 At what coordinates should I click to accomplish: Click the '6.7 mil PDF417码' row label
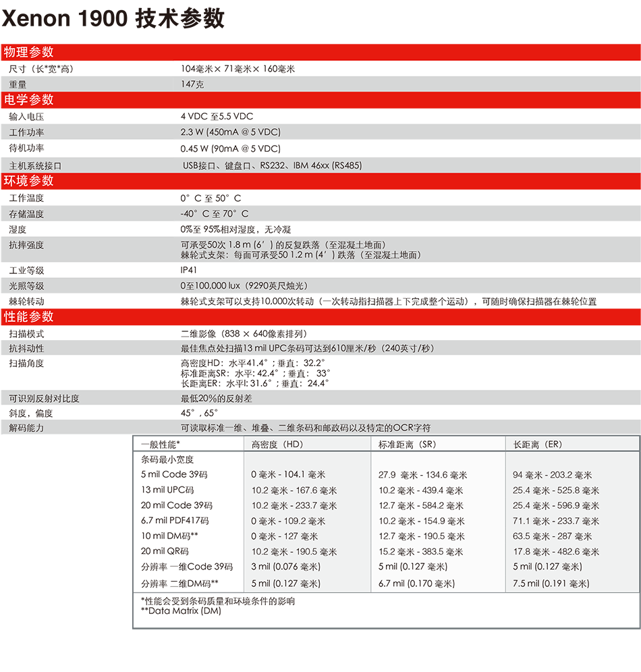click(x=175, y=520)
